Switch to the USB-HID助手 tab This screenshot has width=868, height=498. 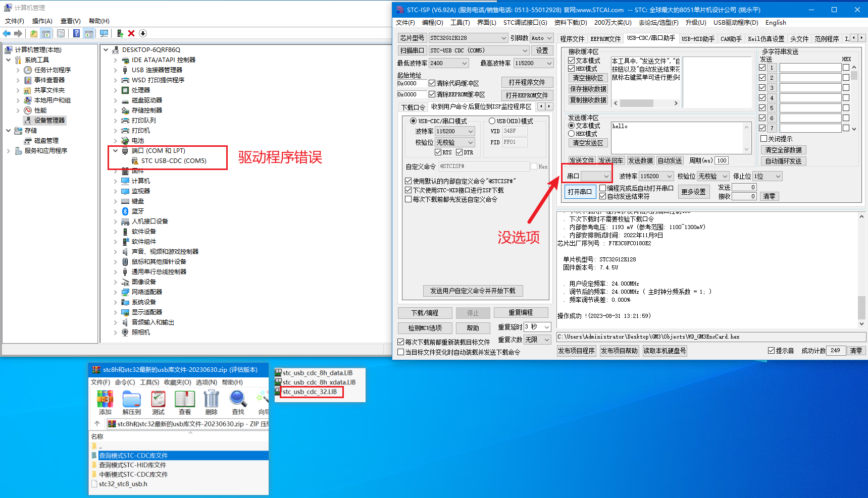point(698,39)
